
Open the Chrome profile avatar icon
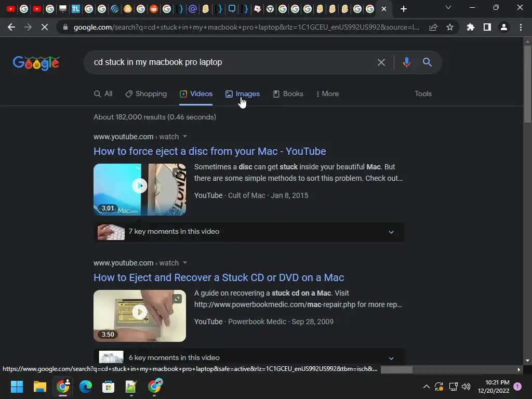point(504,27)
